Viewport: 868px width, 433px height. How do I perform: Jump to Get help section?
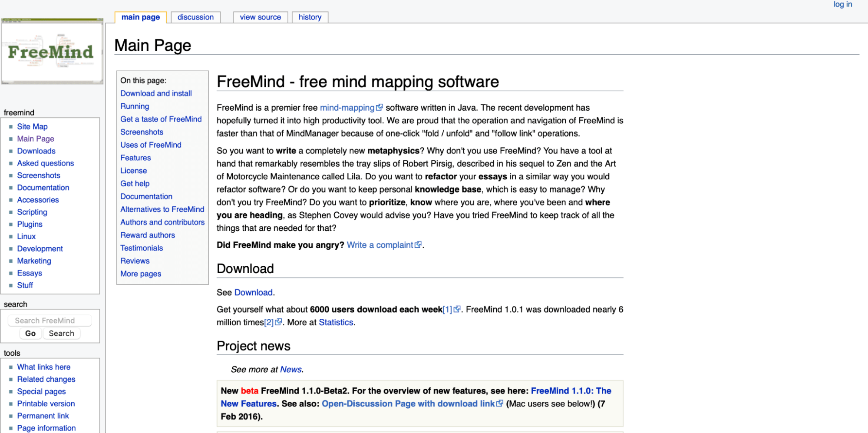[135, 184]
